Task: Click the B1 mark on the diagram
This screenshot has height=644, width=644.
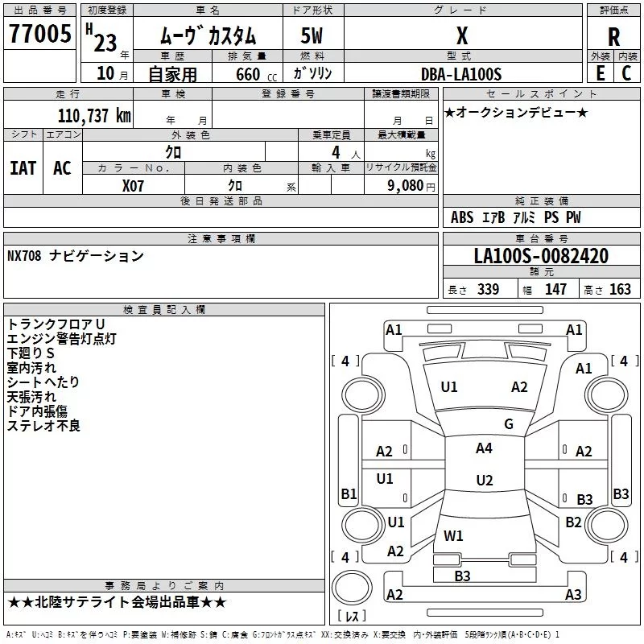Action: [x=349, y=493]
